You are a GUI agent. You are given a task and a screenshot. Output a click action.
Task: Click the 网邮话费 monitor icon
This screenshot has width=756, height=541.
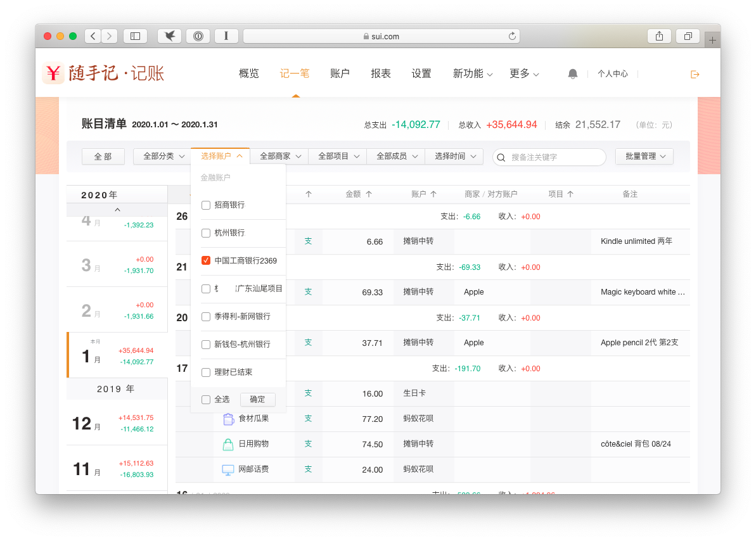pyautogui.click(x=228, y=469)
